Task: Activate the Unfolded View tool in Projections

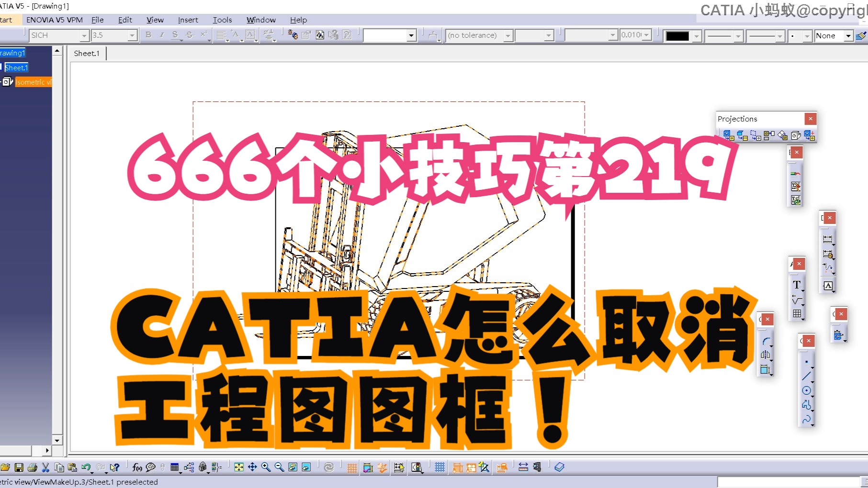Action: tap(742, 136)
